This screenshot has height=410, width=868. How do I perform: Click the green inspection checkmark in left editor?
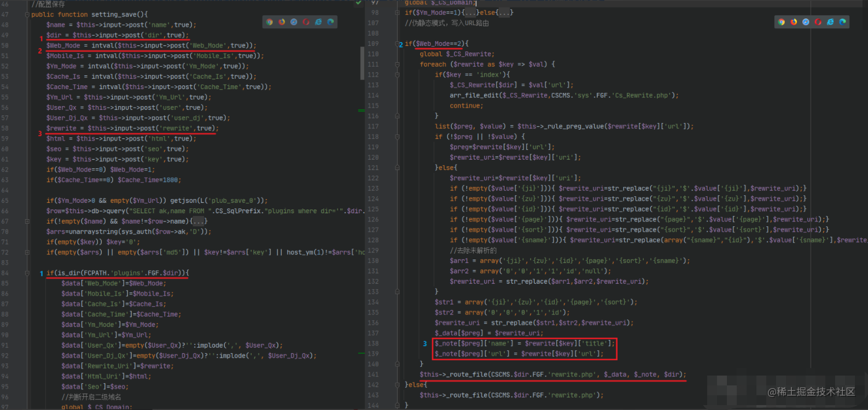click(358, 3)
